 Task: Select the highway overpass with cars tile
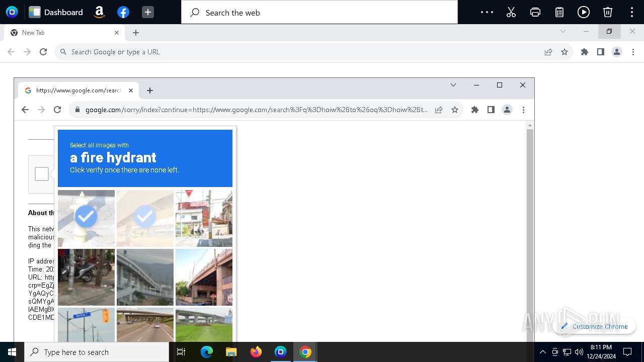coord(145,325)
